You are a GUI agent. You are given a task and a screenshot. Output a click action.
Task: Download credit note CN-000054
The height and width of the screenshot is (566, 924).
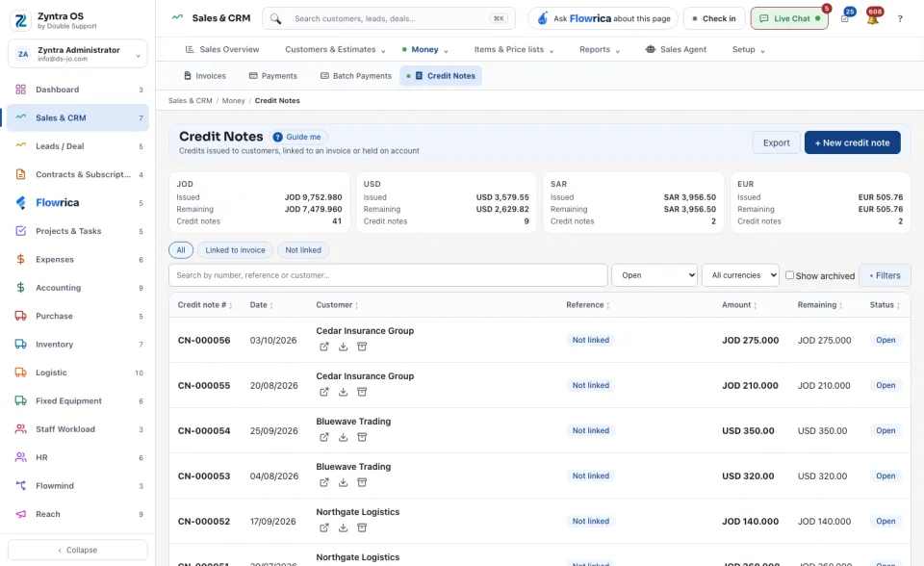343,437
